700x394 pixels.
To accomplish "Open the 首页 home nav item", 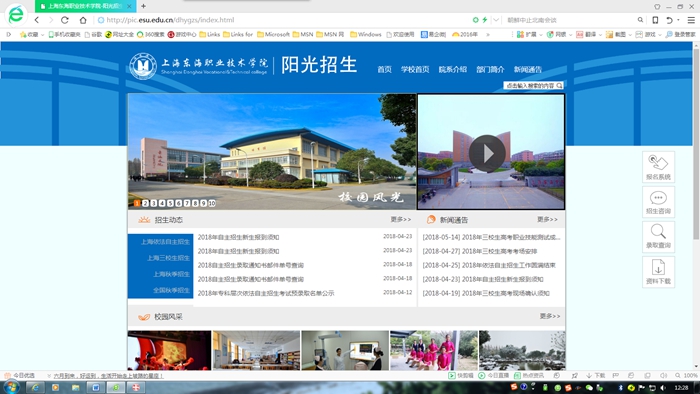I will pyautogui.click(x=384, y=70).
